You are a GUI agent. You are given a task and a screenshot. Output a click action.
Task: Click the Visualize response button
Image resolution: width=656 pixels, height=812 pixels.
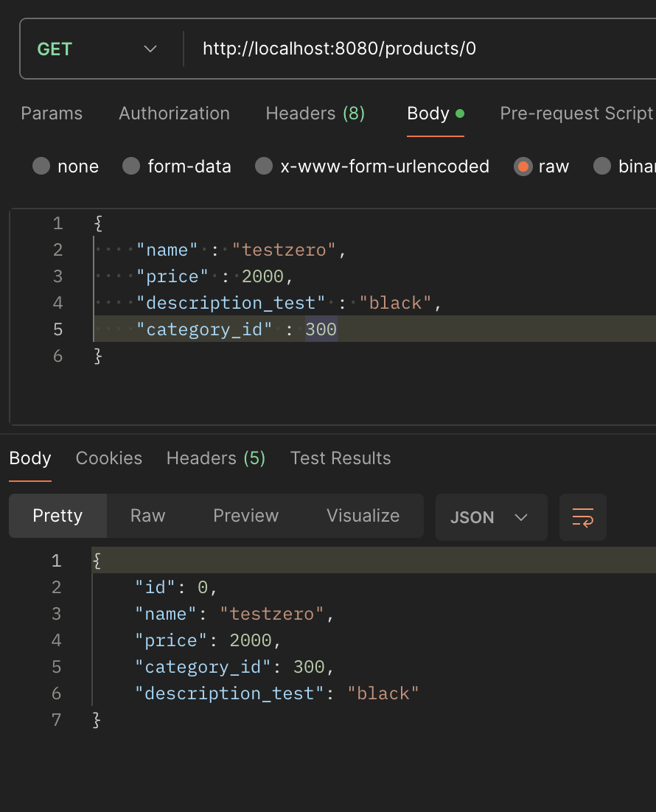pyautogui.click(x=363, y=516)
